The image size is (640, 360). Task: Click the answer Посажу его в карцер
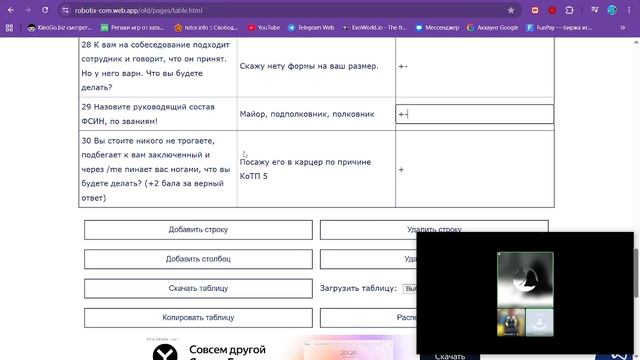click(x=305, y=169)
